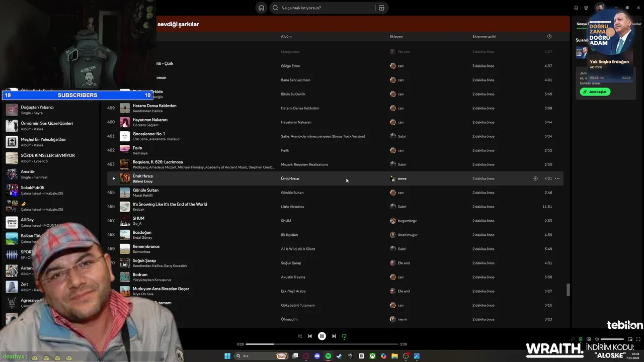Viewport: 644px width, 362px height.
Task: Seek on the song progress bar
Action: click(322, 344)
